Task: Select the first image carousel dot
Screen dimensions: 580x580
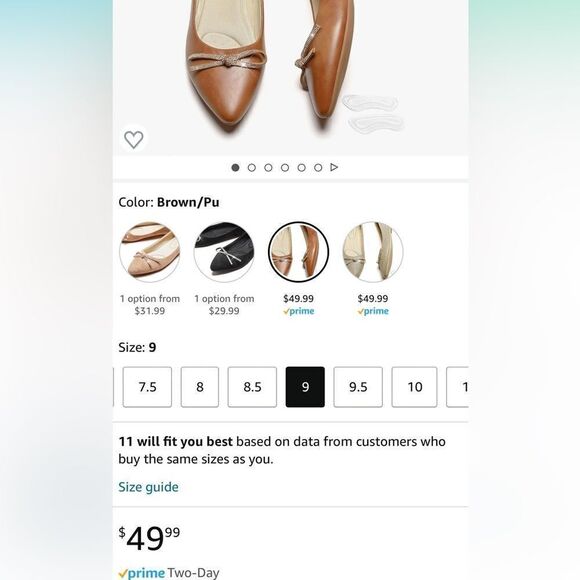Action: (235, 168)
